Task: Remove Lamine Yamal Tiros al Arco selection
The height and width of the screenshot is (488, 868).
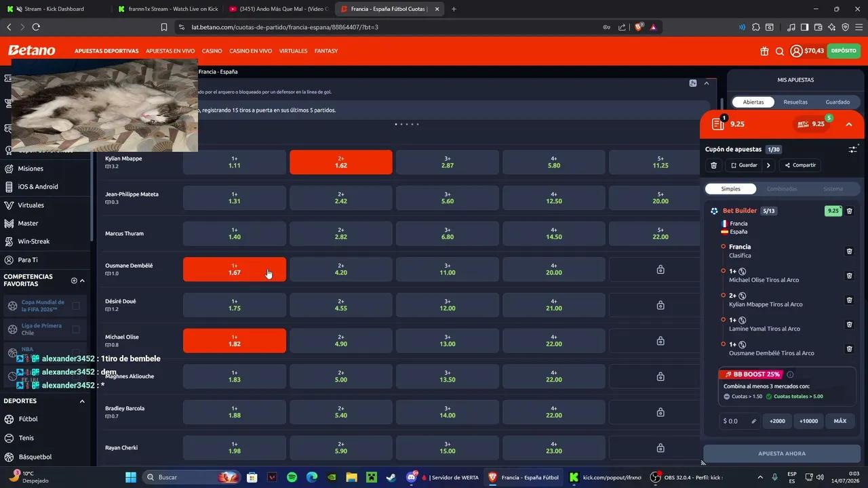Action: [849, 325]
